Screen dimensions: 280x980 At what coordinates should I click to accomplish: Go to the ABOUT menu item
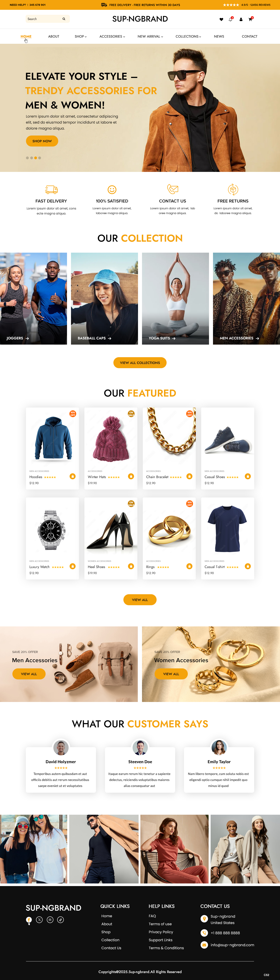coord(54,37)
